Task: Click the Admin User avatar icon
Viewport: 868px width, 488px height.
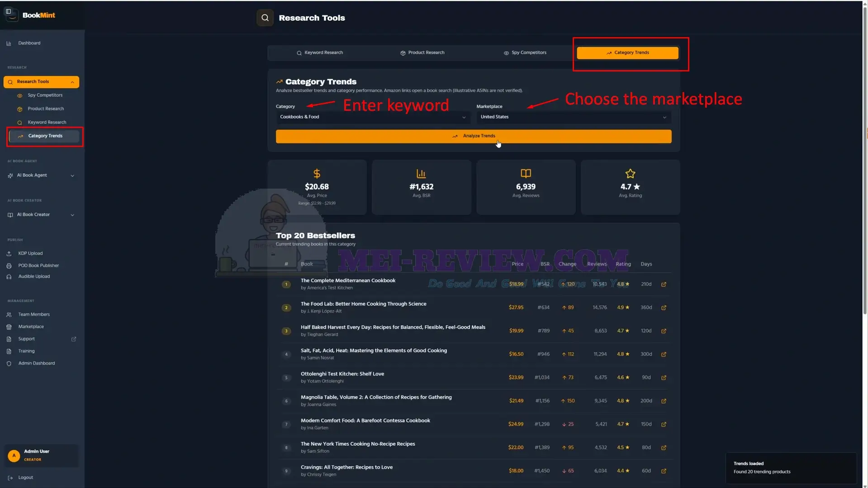Action: click(x=14, y=455)
